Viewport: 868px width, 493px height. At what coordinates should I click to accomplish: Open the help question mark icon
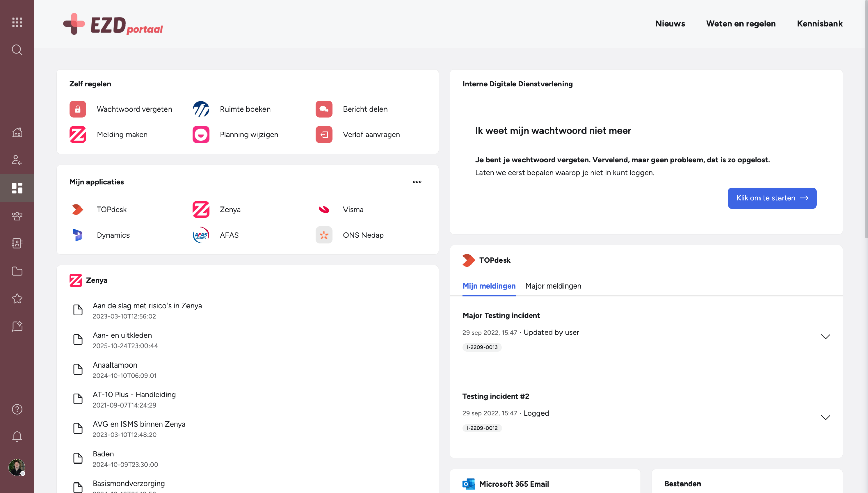[x=17, y=409]
